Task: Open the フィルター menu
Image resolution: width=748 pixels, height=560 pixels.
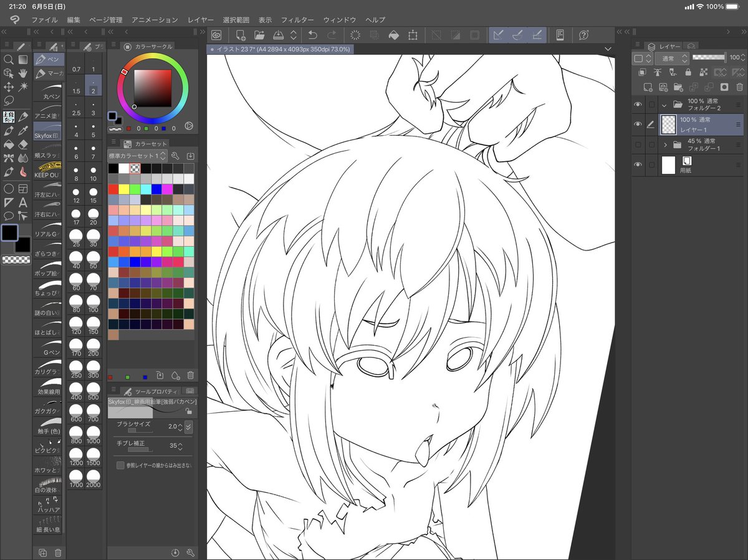Action: pyautogui.click(x=297, y=19)
